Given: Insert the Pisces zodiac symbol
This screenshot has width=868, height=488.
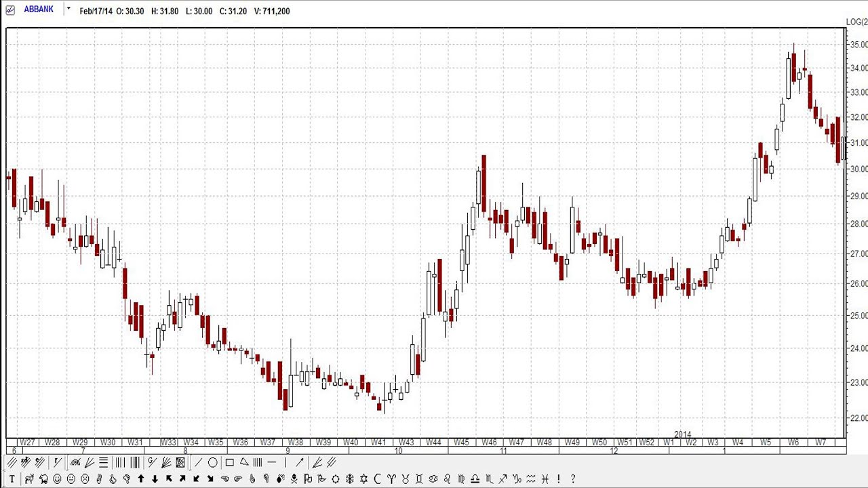Looking at the screenshot, I should click(x=545, y=479).
